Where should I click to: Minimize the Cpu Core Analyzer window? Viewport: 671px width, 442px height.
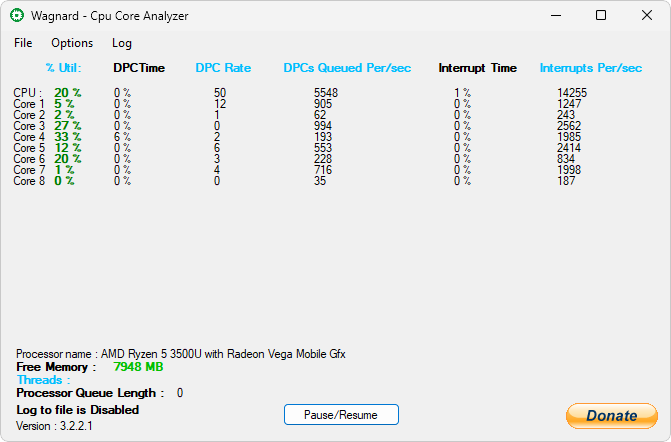click(x=556, y=15)
